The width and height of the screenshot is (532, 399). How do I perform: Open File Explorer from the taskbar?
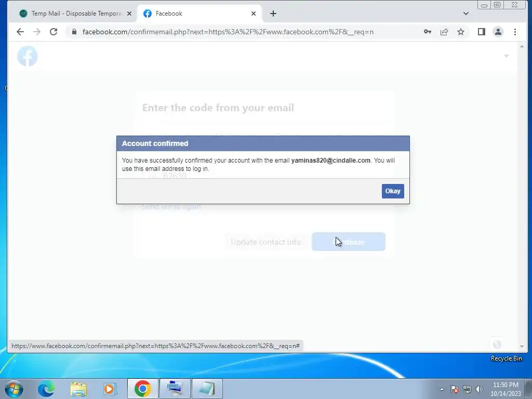[x=78, y=389]
